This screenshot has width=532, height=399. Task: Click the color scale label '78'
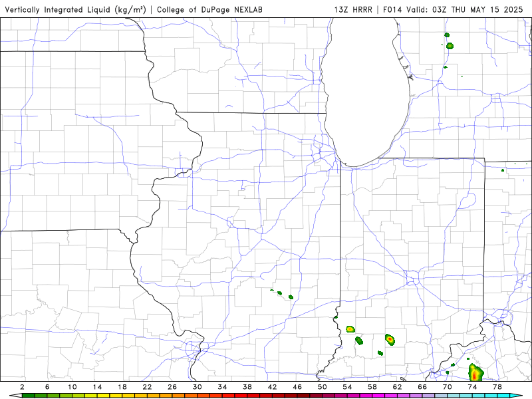point(497,387)
